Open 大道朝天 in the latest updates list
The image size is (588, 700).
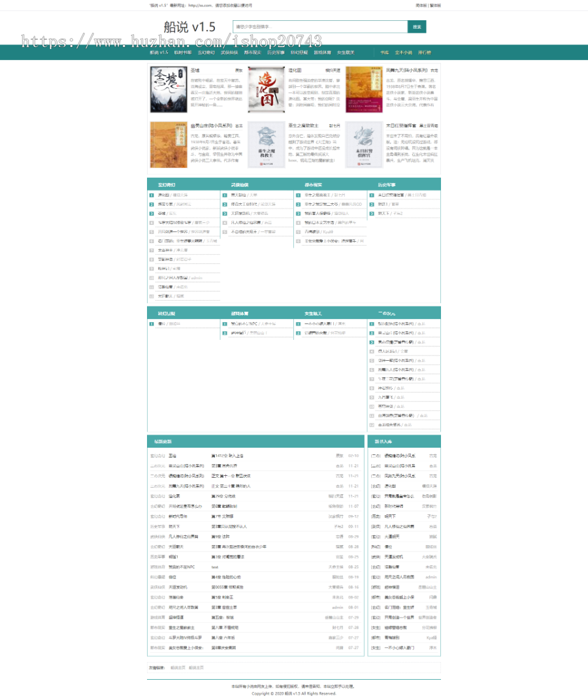(176, 547)
